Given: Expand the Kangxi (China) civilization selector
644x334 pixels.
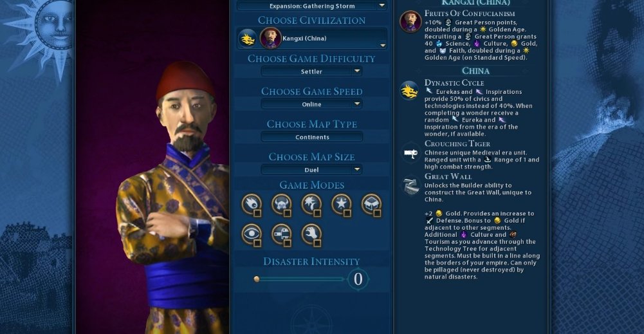Looking at the screenshot, I should [312, 39].
